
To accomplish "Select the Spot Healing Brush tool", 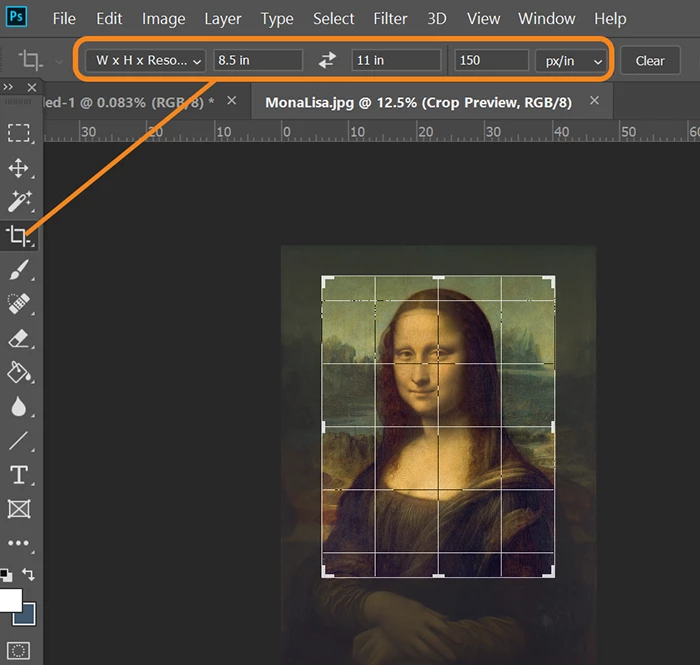I will click(19, 303).
